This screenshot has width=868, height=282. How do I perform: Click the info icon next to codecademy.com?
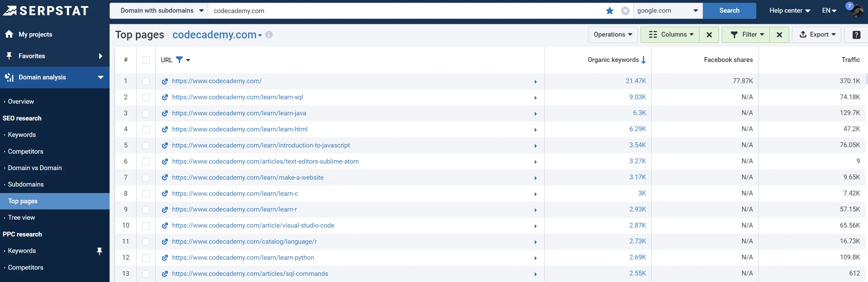(269, 35)
